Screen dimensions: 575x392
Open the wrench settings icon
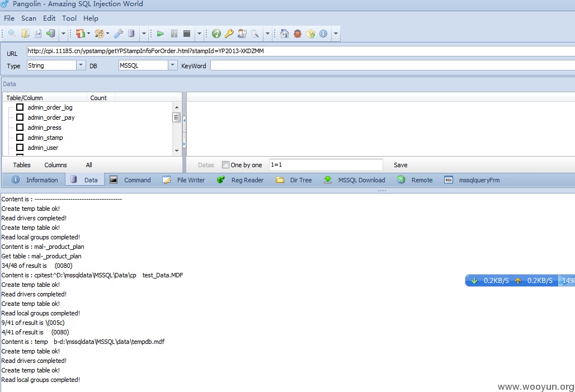119,34
